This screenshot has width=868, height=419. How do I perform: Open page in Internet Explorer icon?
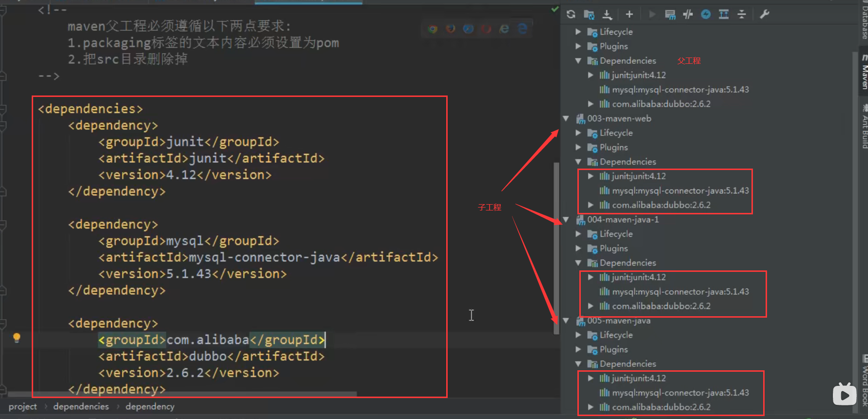click(x=504, y=29)
